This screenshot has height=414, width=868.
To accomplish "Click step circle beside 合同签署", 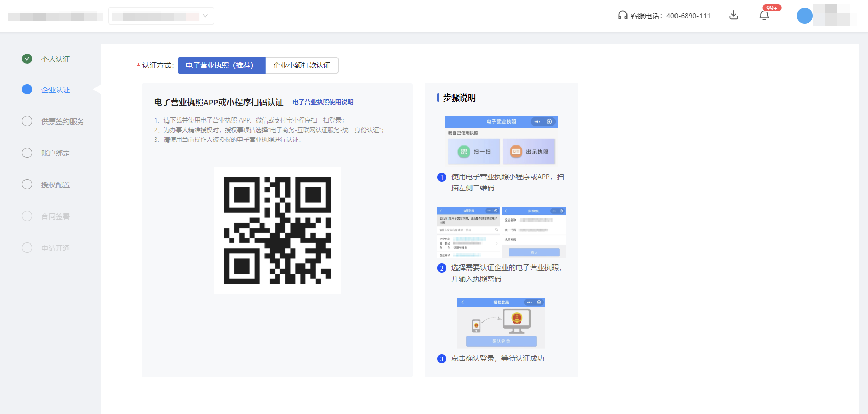I will (x=27, y=216).
